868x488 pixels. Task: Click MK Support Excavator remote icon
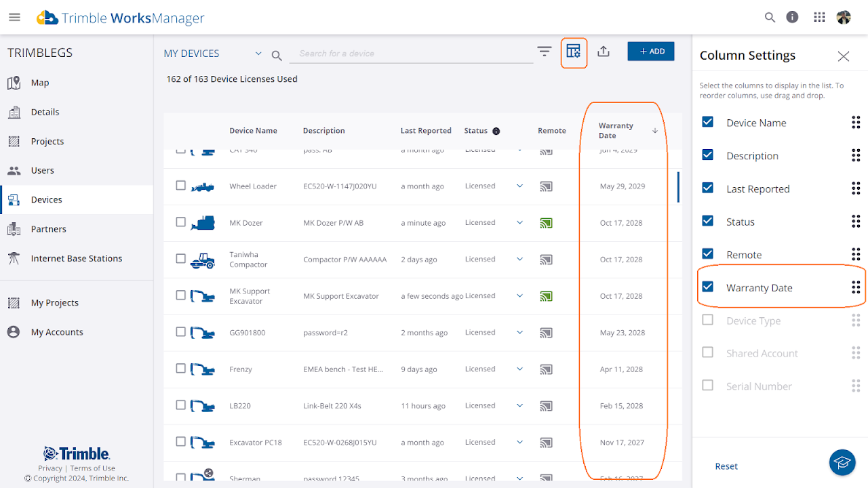click(x=546, y=296)
